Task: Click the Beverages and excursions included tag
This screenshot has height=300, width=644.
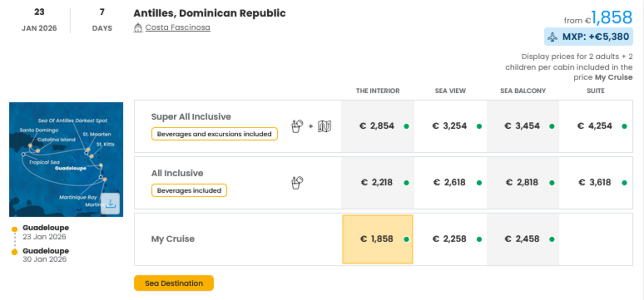Action: [x=214, y=134]
